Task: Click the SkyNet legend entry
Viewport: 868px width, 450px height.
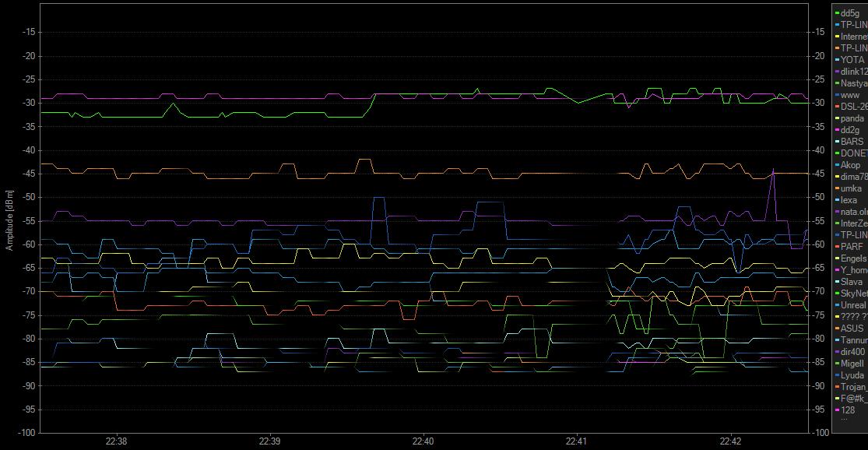Action: [x=852, y=294]
